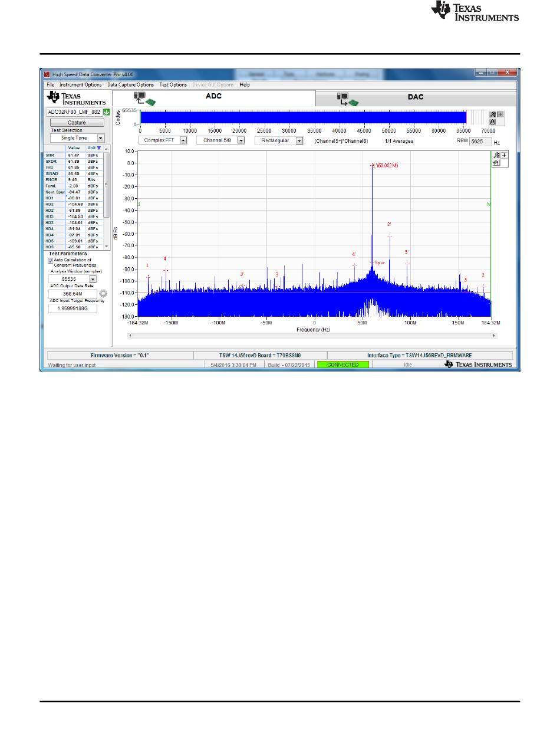Click the ADC Output Data Rate field

coord(72,293)
